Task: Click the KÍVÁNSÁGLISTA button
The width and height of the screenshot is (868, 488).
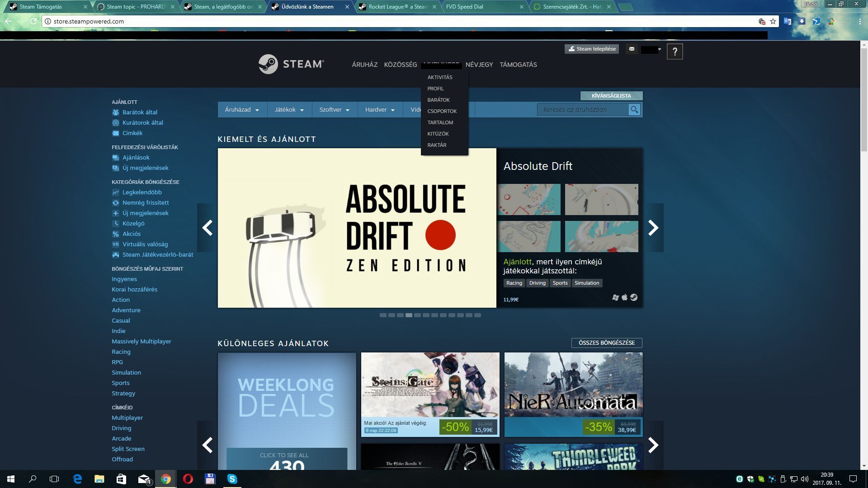Action: pyautogui.click(x=611, y=96)
